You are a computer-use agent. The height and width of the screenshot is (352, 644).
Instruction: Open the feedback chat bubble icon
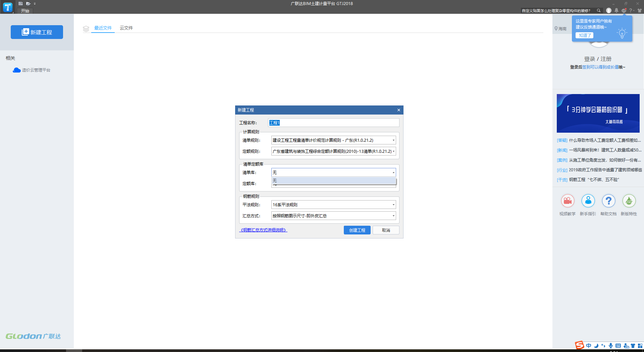pyautogui.click(x=624, y=10)
